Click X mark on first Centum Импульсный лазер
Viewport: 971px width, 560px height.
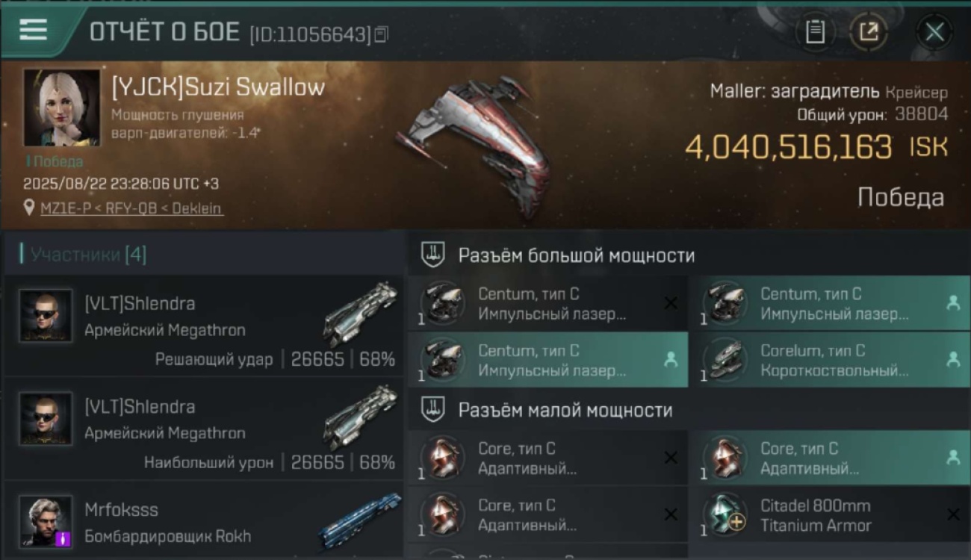tap(671, 303)
